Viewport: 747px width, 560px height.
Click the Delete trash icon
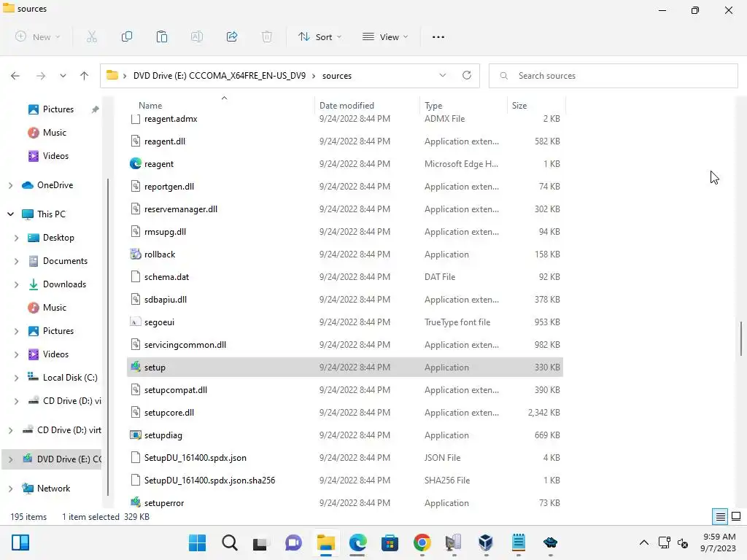267,36
